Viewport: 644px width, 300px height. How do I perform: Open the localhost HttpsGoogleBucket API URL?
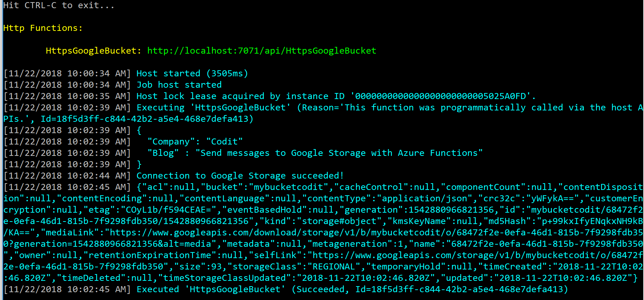[x=261, y=51]
